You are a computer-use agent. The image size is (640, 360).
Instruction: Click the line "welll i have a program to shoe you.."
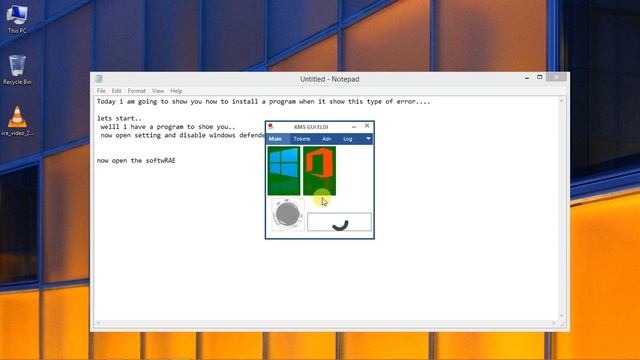168,127
